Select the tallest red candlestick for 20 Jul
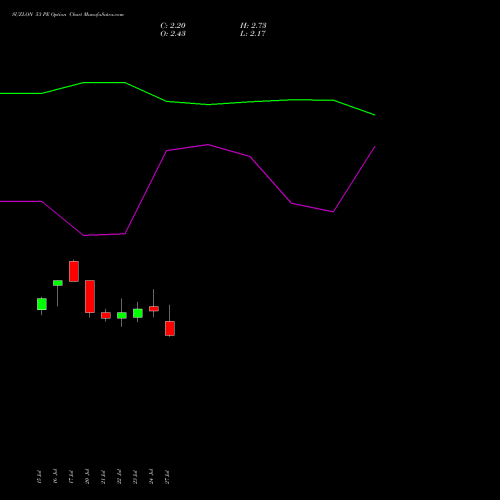The height and width of the screenshot is (500, 500). click(x=90, y=296)
